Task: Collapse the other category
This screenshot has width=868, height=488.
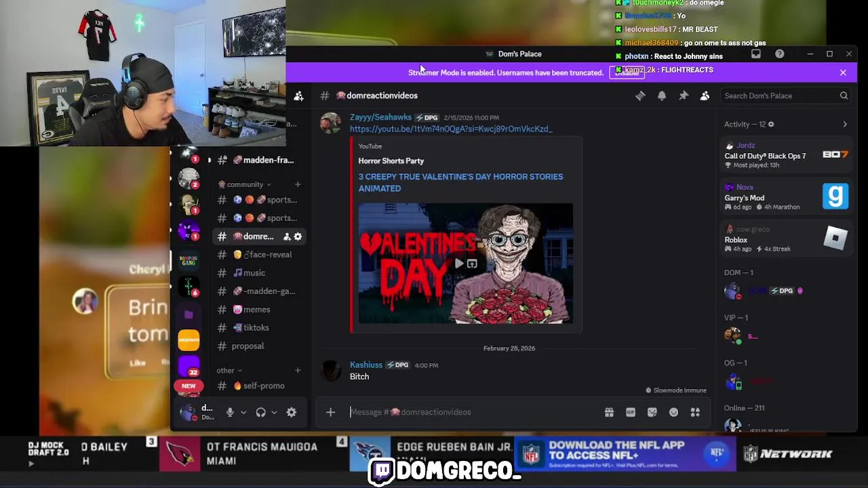Action: pyautogui.click(x=229, y=371)
